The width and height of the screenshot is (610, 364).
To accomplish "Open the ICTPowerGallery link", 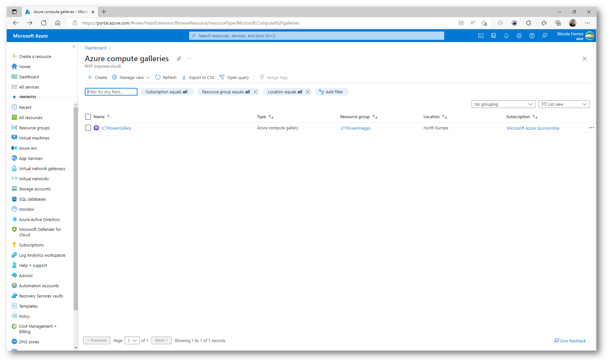I will pos(116,128).
